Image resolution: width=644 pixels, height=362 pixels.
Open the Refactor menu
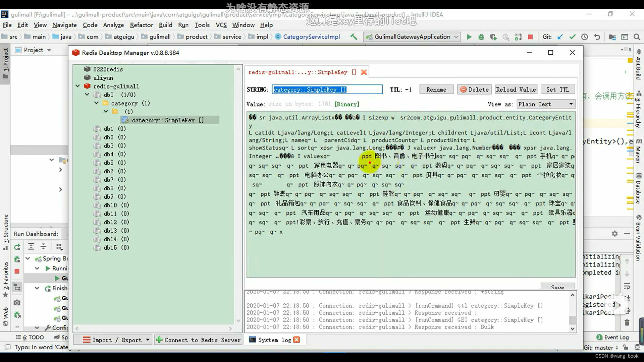[141, 25]
